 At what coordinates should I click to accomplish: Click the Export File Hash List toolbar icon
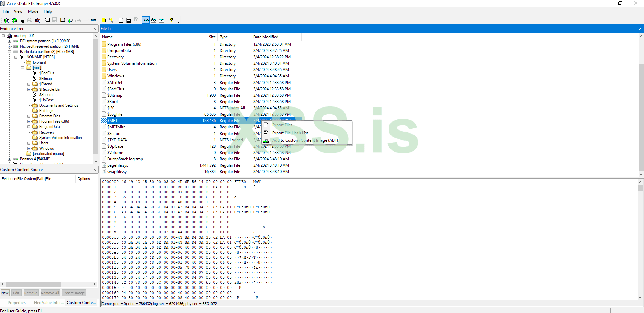pyautogui.click(x=129, y=20)
